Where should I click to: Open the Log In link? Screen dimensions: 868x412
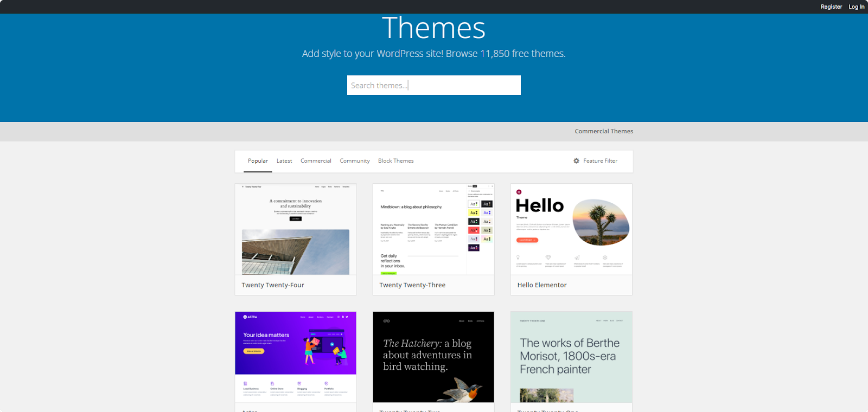pos(857,7)
